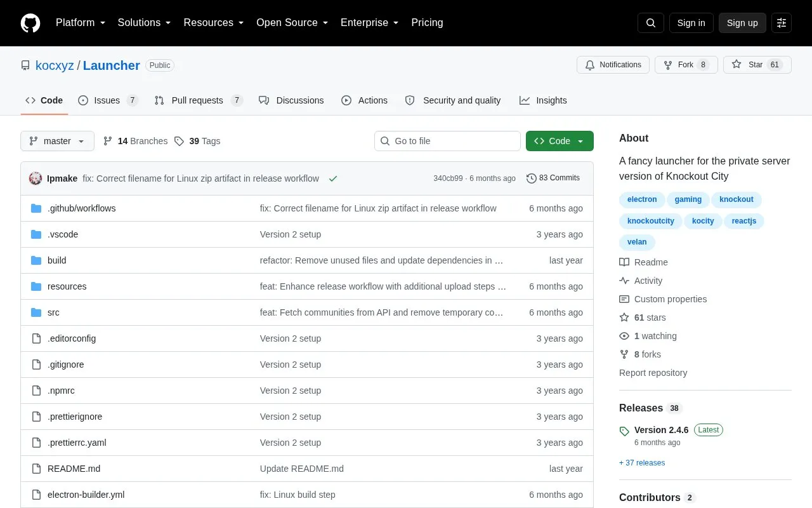Switch to the Issues tab
The width and height of the screenshot is (812, 508).
tap(108, 100)
